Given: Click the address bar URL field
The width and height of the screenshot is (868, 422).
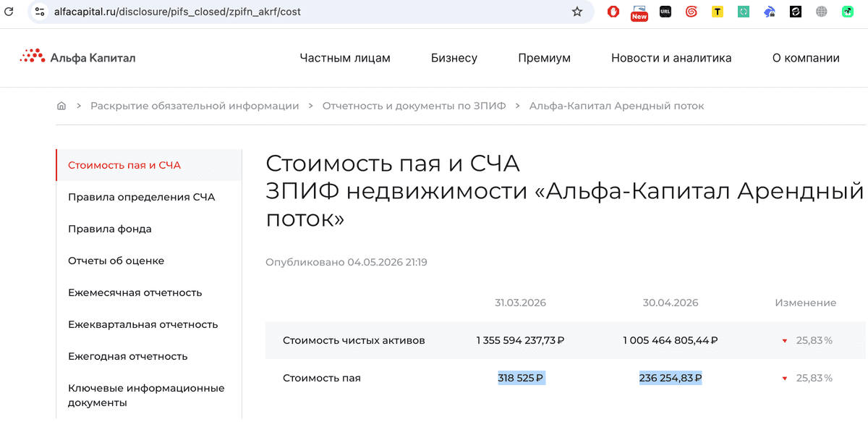Looking at the screenshot, I should (311, 12).
